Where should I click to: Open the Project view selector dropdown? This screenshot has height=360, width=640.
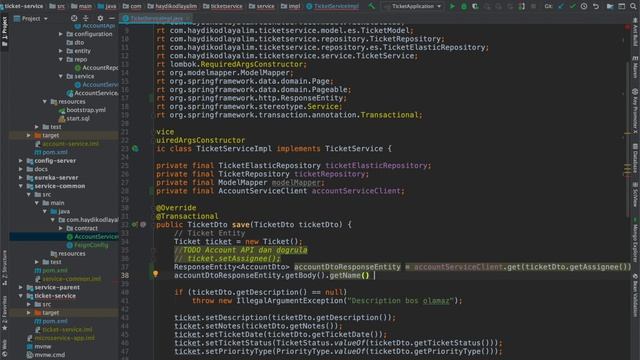31,18
